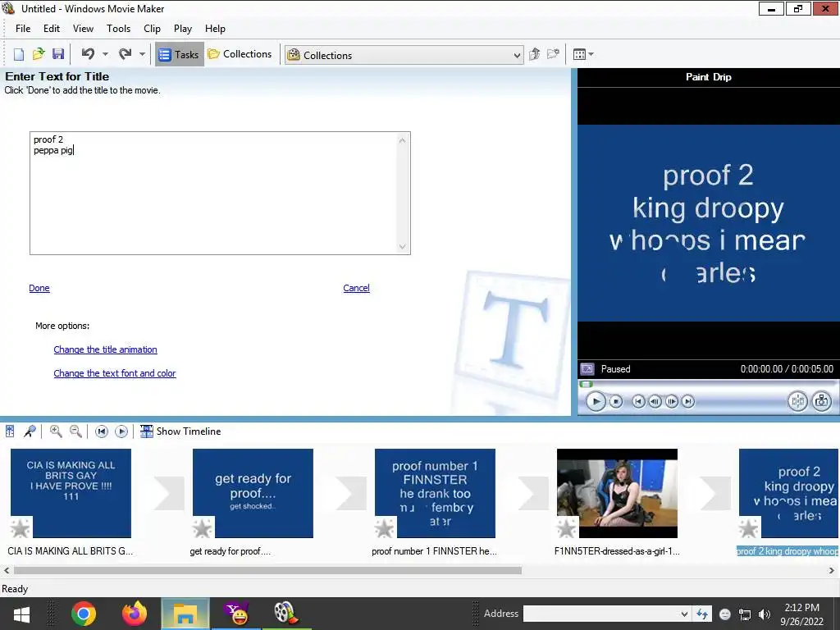Open Narrate Timeline microphone tool

30,431
